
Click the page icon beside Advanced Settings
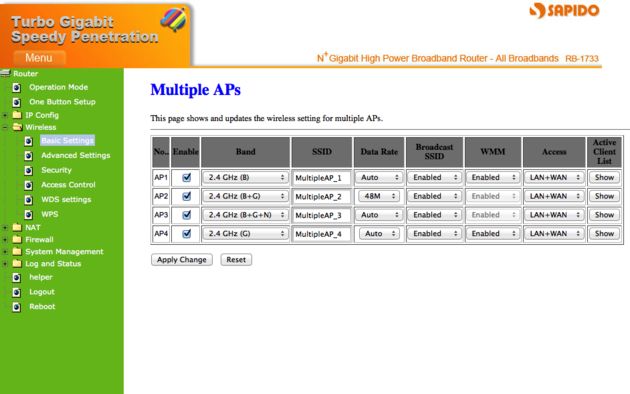tap(29, 156)
